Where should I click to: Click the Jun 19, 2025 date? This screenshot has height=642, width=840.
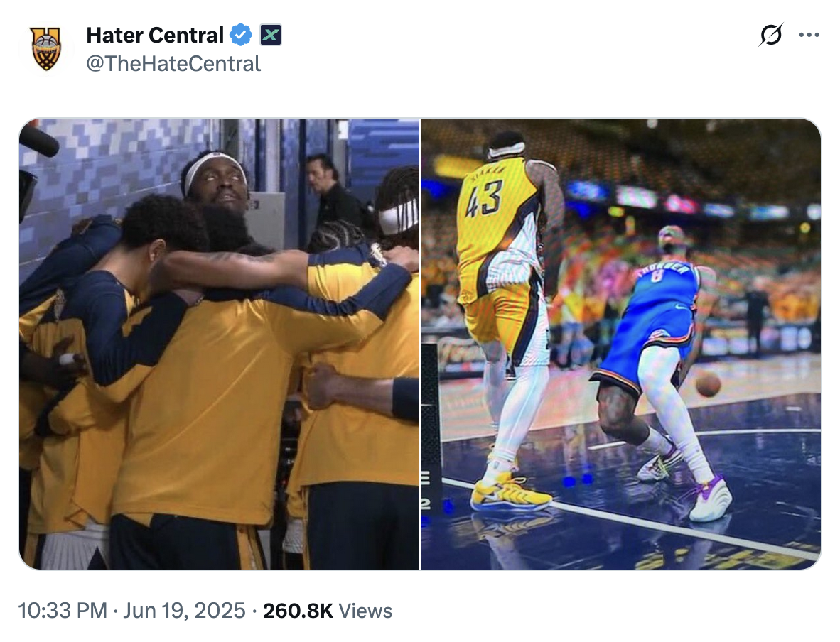184,611
